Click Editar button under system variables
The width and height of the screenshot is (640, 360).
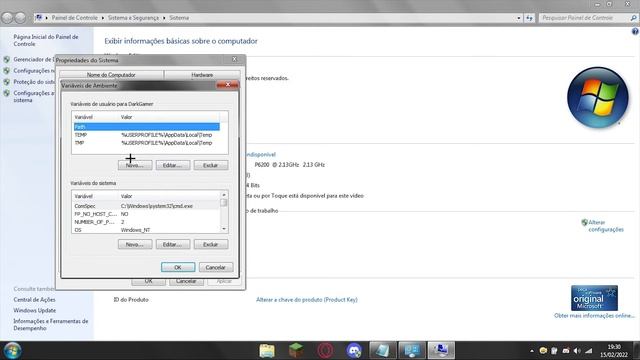click(173, 244)
